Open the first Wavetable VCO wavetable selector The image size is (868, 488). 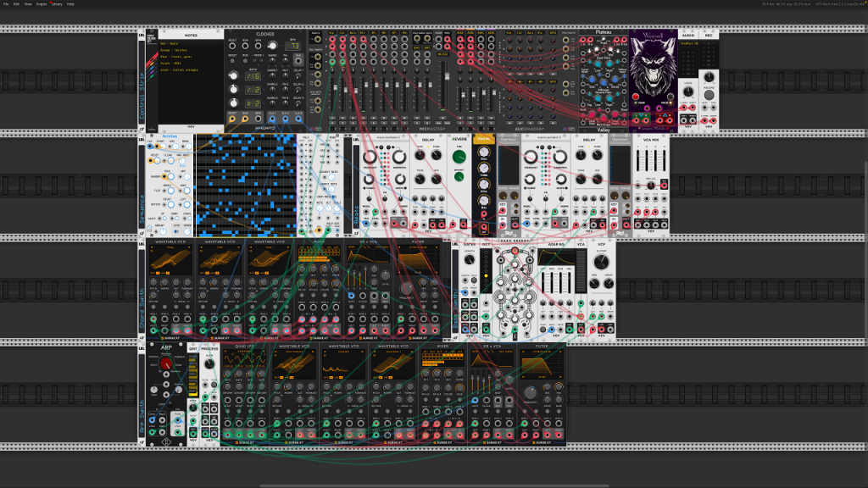[x=170, y=247]
